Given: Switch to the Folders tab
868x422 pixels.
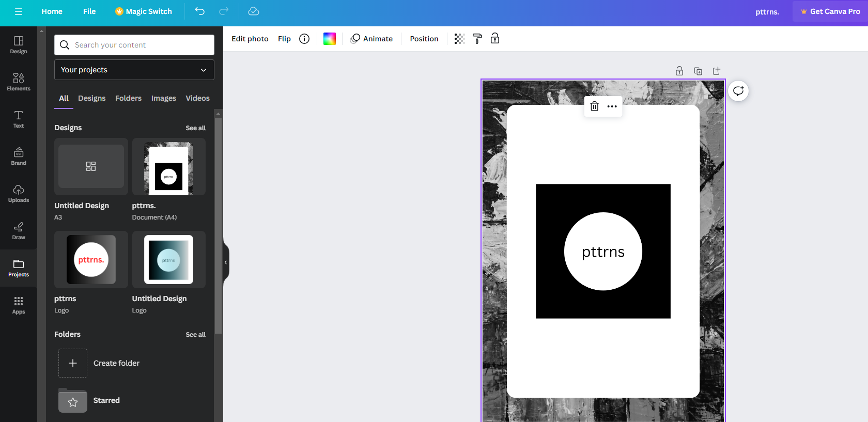Looking at the screenshot, I should 128,98.
